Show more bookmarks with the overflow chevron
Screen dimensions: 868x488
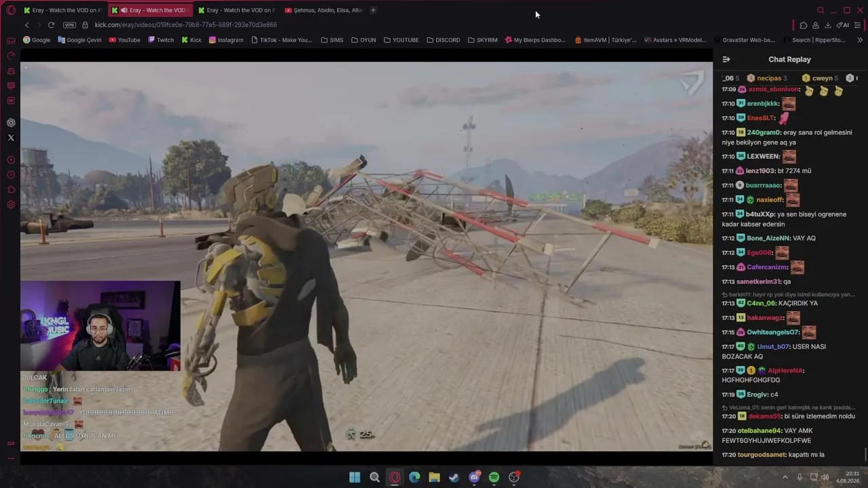pos(860,40)
